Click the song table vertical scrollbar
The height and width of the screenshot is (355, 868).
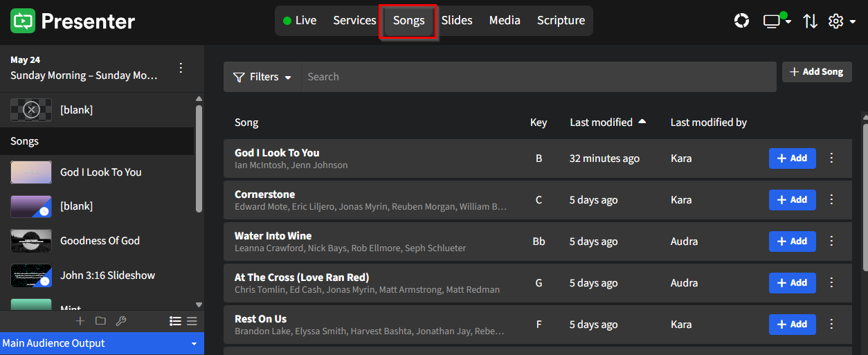[864, 197]
